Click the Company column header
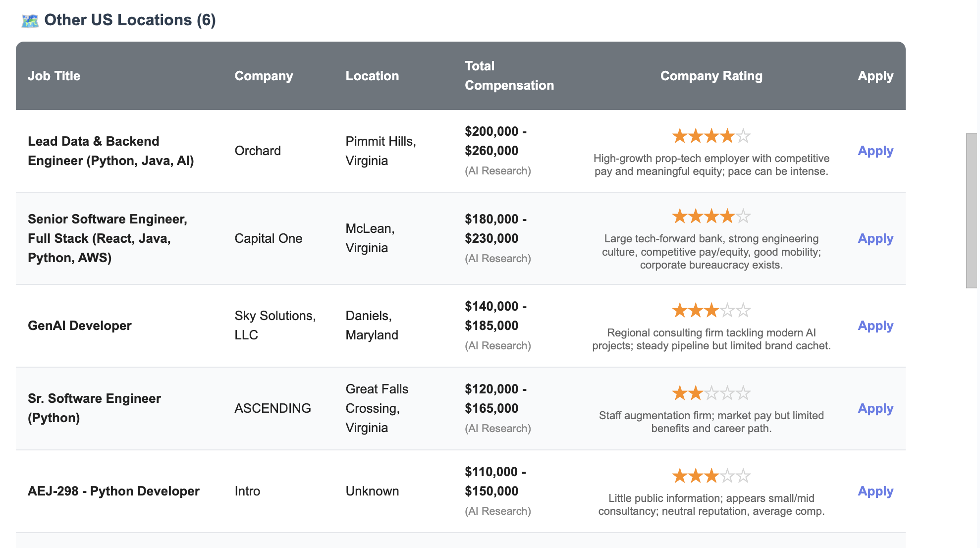Image resolution: width=980 pixels, height=548 pixels. point(264,76)
